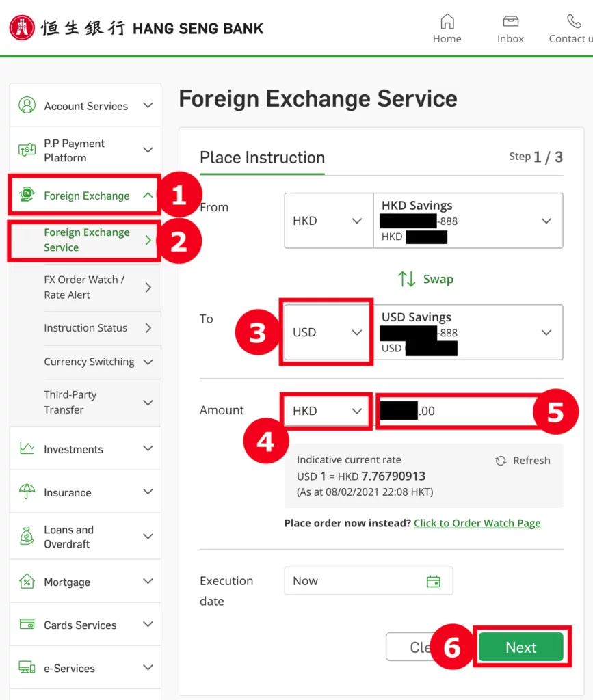Open the Home icon in header

[x=447, y=21]
